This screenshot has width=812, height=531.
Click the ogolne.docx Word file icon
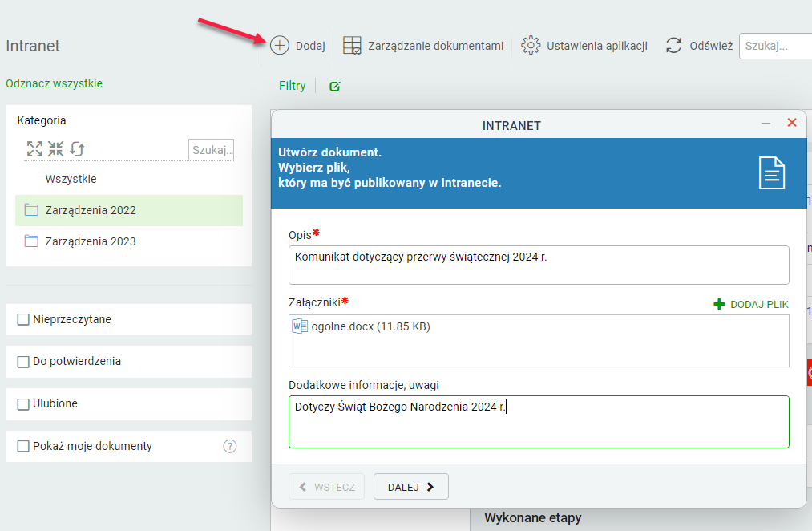[300, 326]
